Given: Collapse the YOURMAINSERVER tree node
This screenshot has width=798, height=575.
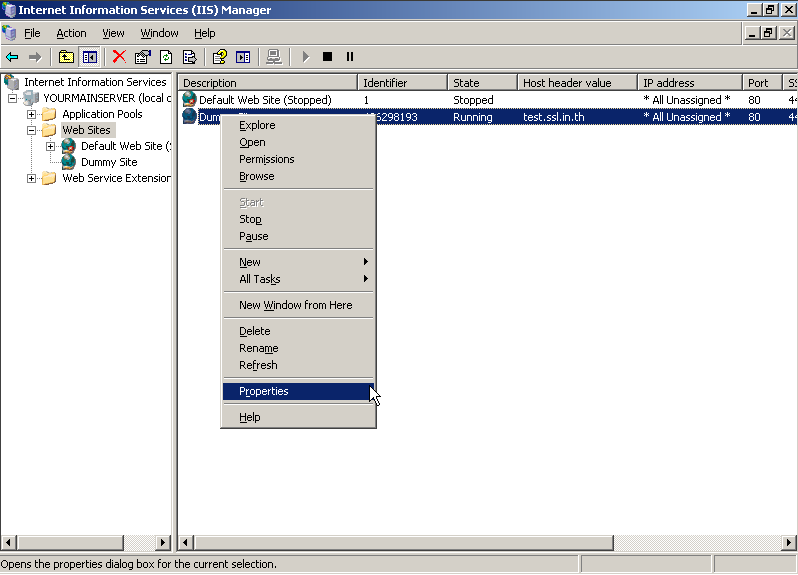Looking at the screenshot, I should tap(13, 98).
